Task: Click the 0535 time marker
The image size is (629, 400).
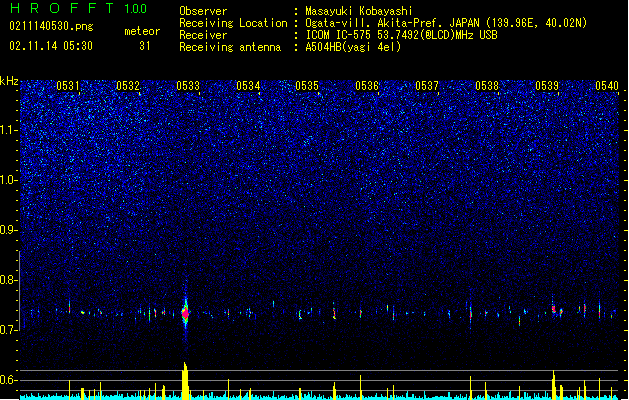Action: [307, 86]
